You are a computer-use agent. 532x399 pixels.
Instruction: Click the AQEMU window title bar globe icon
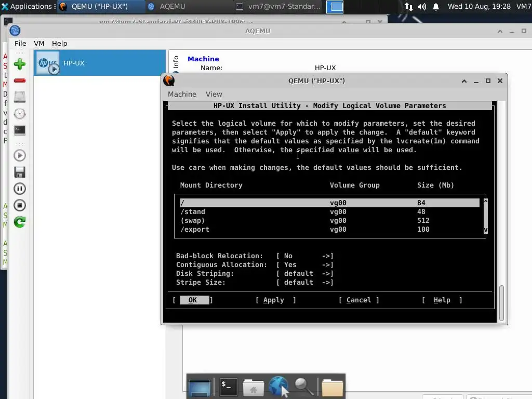tap(15, 31)
